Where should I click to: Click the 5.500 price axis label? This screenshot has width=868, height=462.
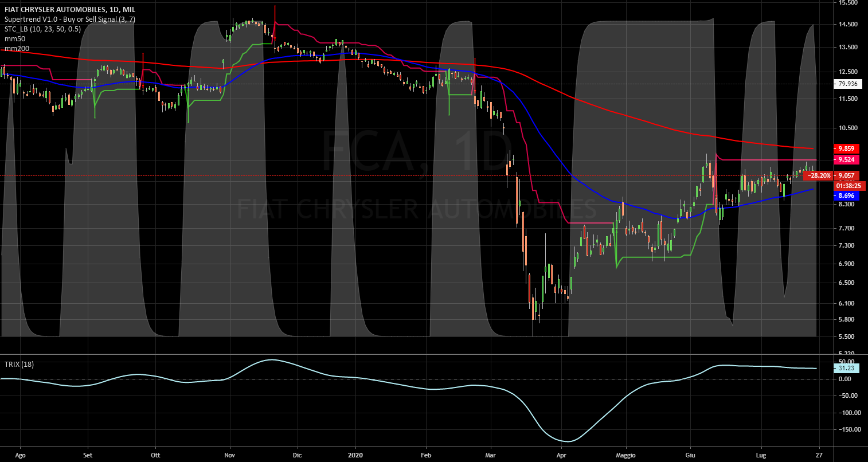(x=846, y=336)
